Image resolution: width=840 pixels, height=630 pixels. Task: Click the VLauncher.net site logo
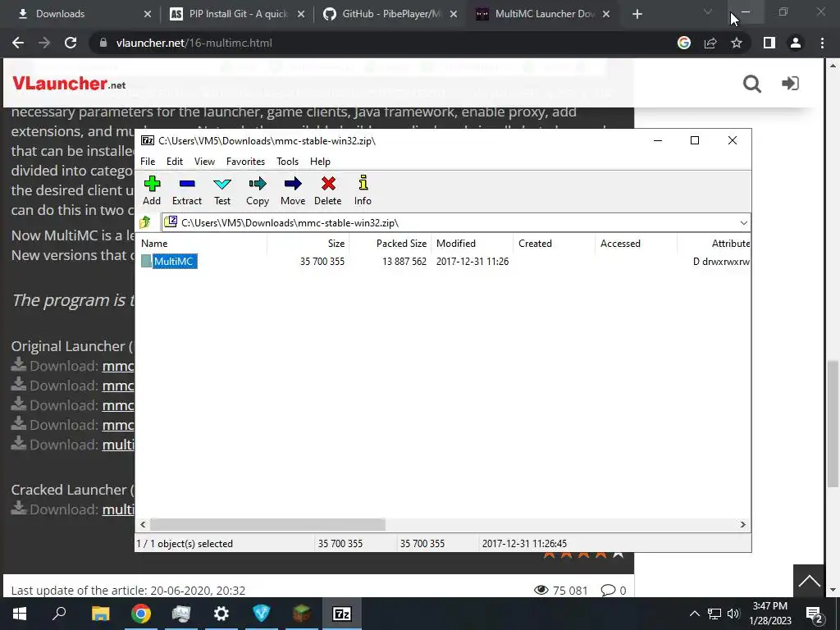coord(69,84)
